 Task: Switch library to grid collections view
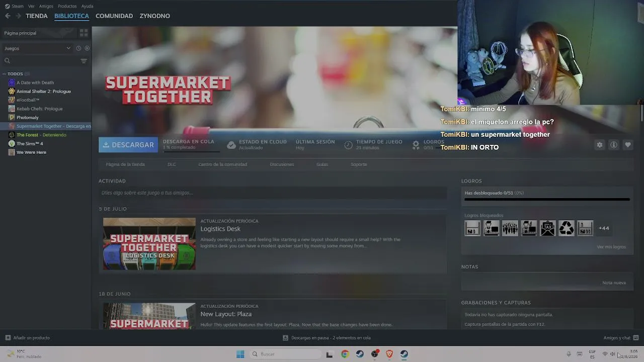pyautogui.click(x=84, y=33)
